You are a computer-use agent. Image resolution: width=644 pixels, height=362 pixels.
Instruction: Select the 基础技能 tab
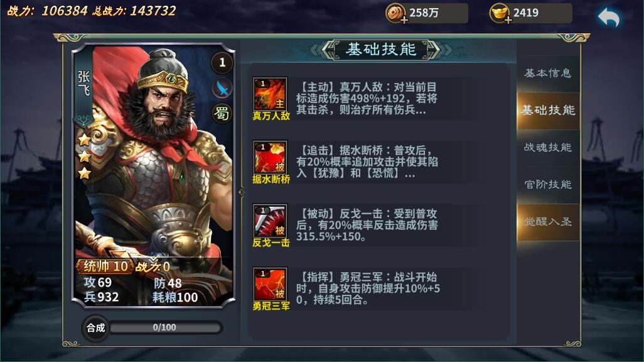coord(548,110)
